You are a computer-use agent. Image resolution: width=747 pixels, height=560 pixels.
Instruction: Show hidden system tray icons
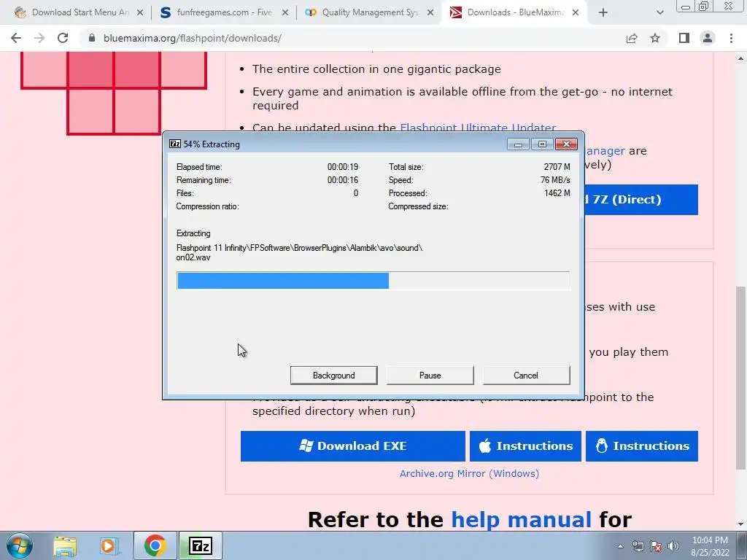(620, 546)
